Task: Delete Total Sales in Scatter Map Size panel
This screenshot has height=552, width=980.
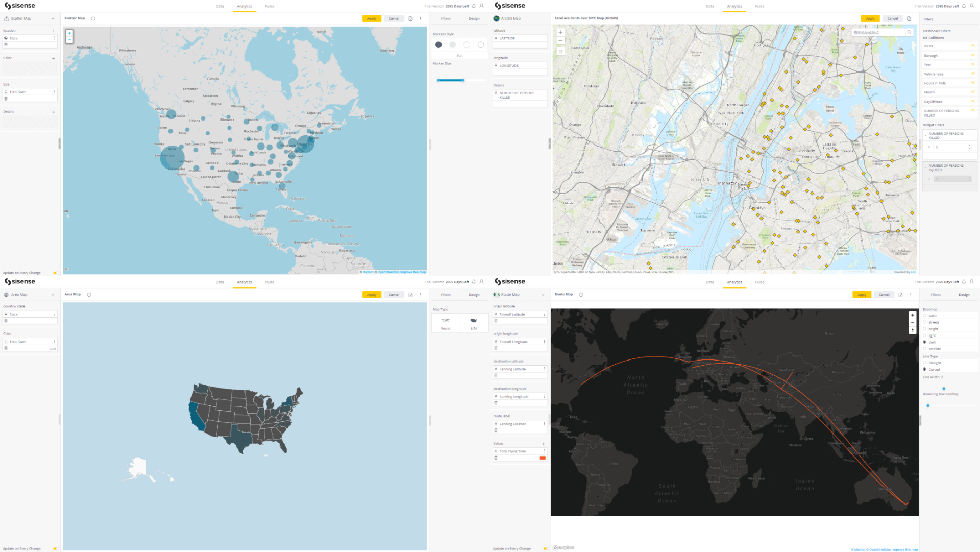Action: click(x=6, y=99)
